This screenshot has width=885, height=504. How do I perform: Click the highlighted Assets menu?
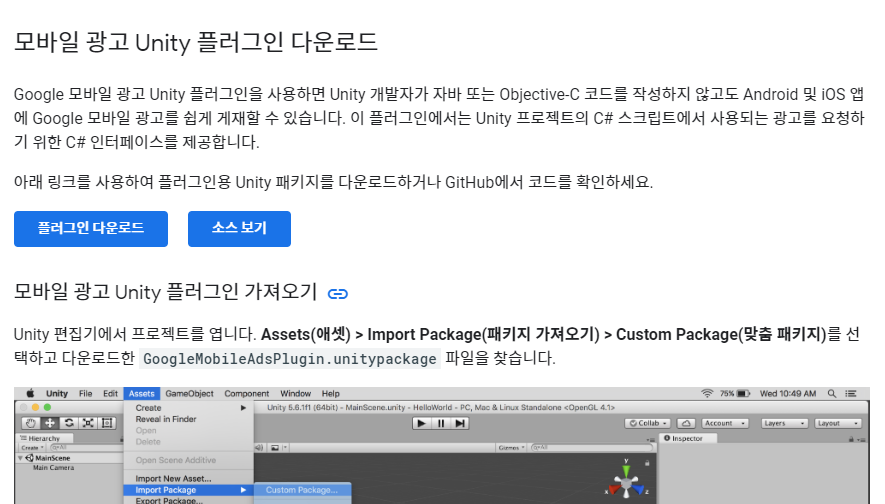pyautogui.click(x=142, y=393)
